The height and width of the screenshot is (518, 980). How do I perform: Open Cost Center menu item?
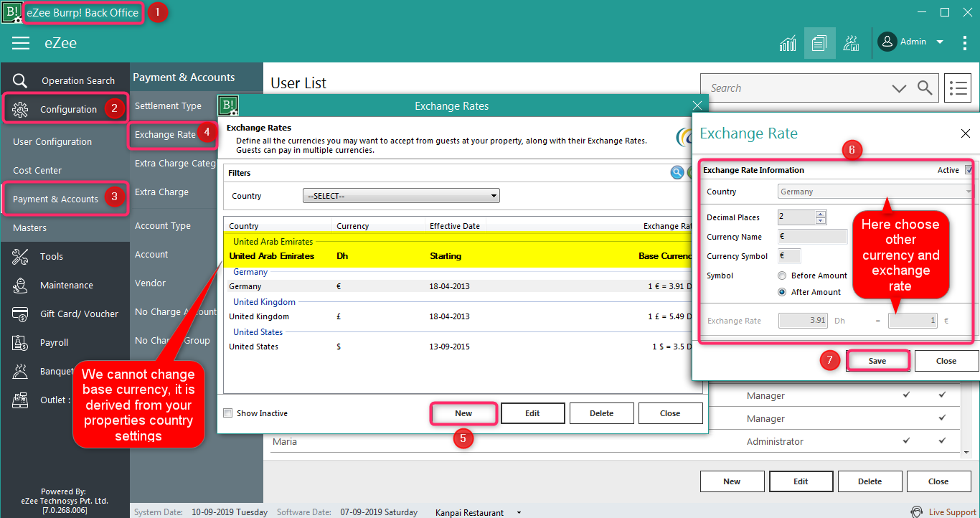tap(37, 170)
